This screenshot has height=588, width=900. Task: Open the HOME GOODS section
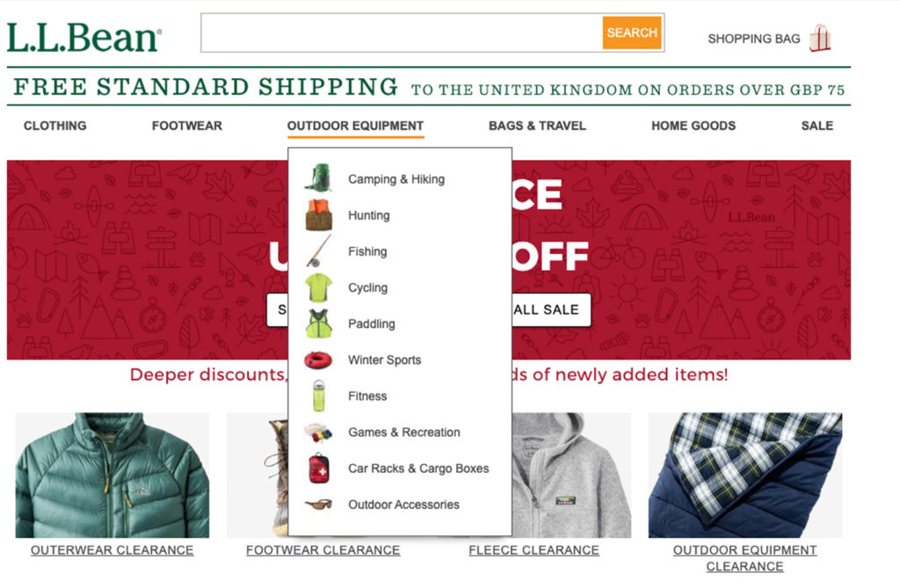click(693, 126)
